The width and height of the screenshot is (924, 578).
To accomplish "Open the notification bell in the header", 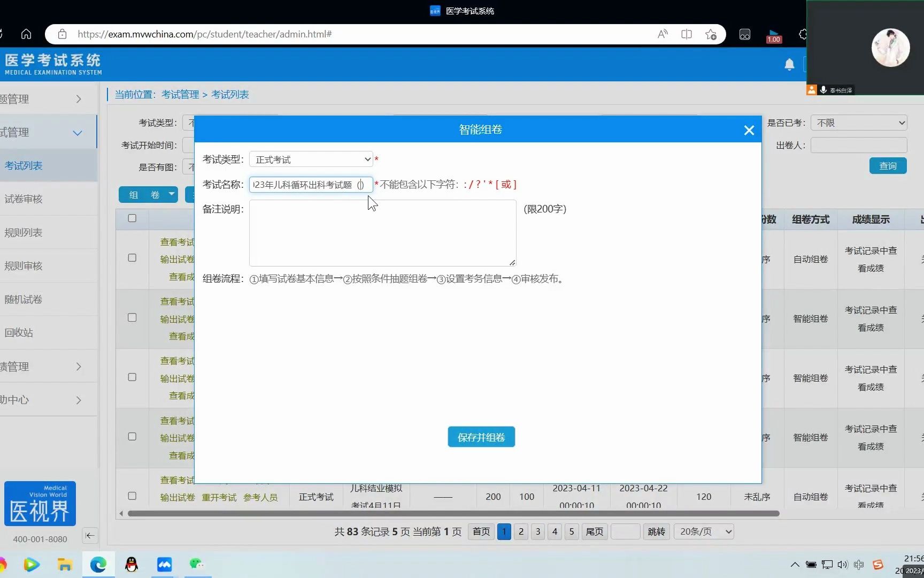I will pyautogui.click(x=789, y=64).
